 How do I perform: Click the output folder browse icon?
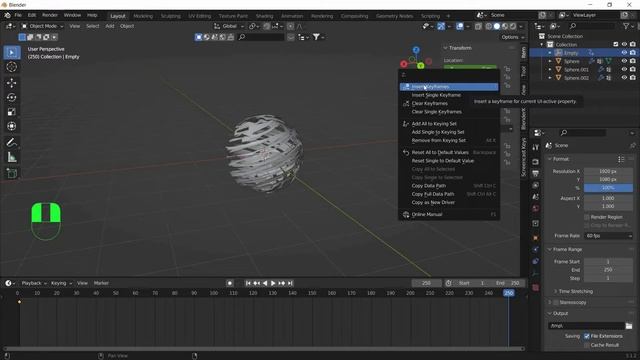coord(629,326)
